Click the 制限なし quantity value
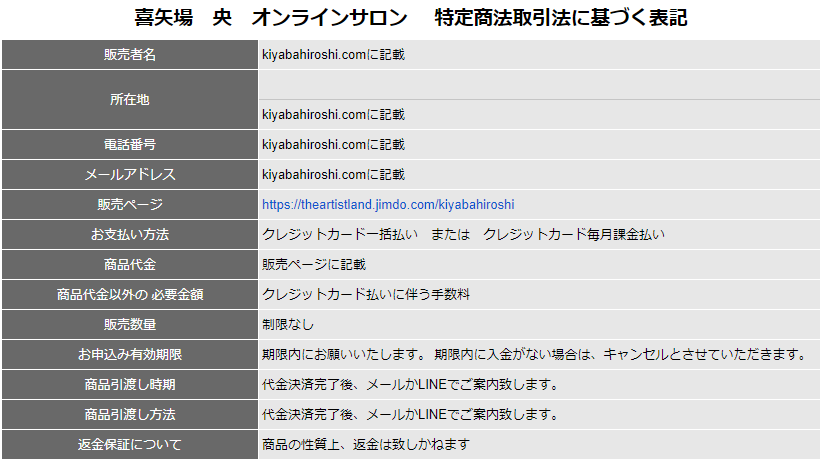 pos(288,325)
